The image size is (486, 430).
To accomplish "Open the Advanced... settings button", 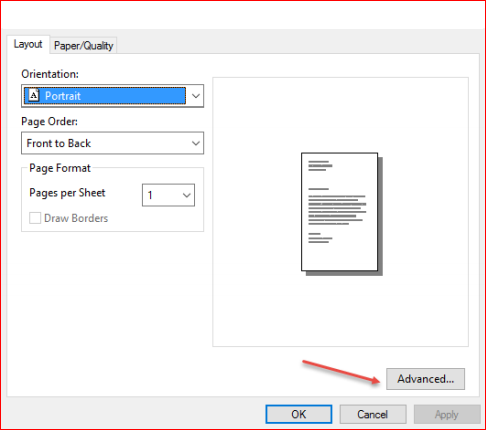I will 425,379.
